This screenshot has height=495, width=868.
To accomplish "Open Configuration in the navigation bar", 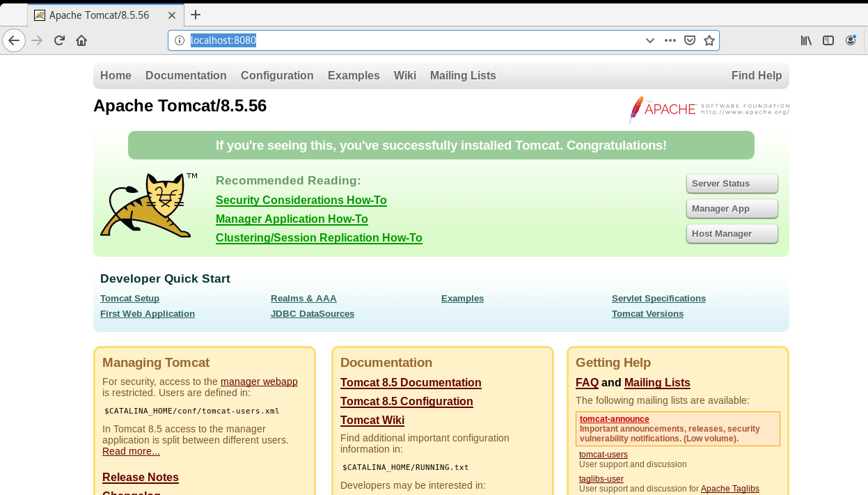I will (x=277, y=75).
